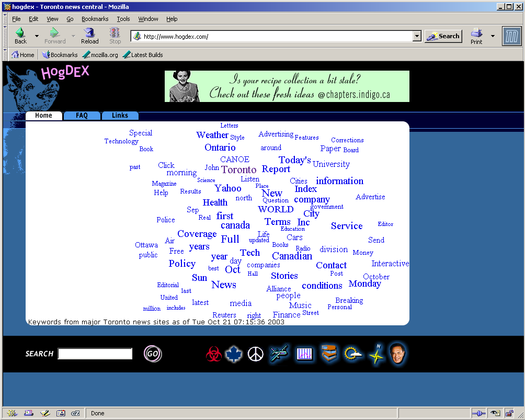Expand the Back button history dropdown arrow
The height and width of the screenshot is (420, 525).
tap(37, 36)
